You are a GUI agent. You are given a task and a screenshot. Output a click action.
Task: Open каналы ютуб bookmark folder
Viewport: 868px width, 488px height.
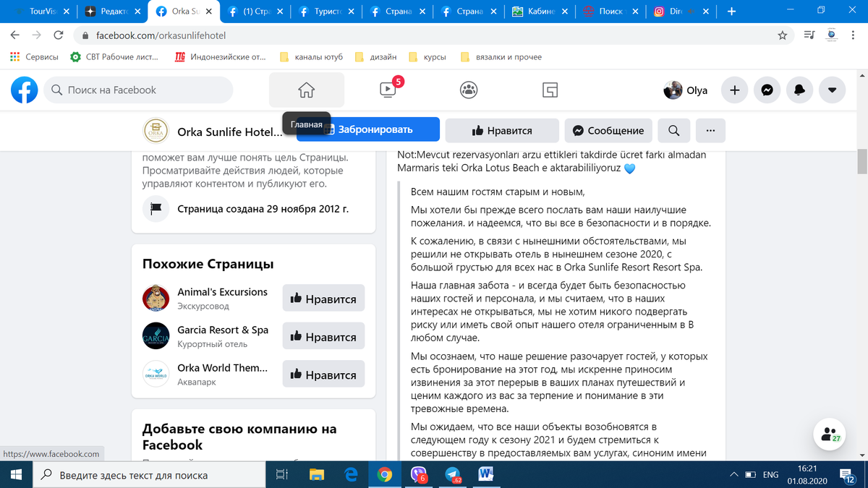click(310, 56)
